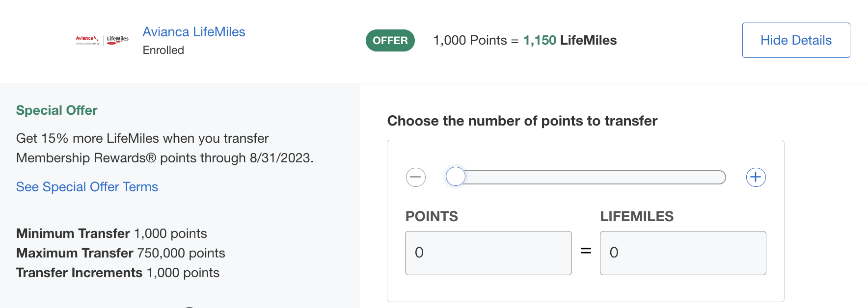Screen dimensions: 868x308
Task: Click inside the POINTS input field
Action: (x=488, y=253)
